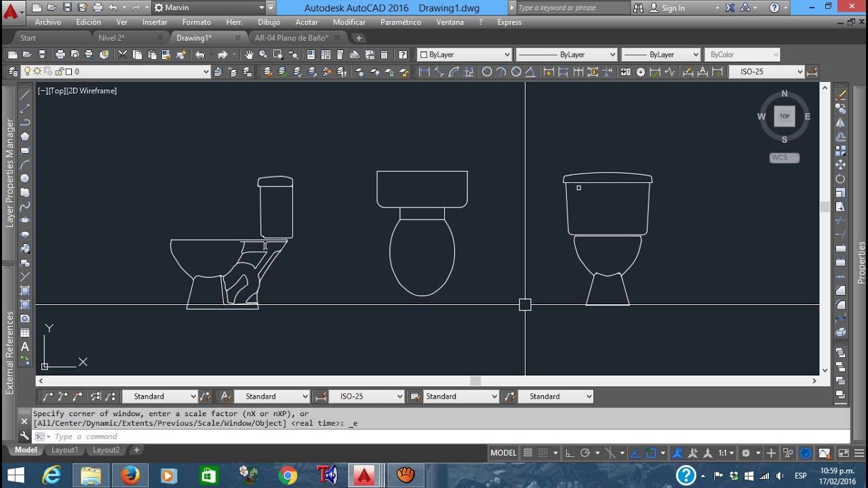The width and height of the screenshot is (868, 488).
Task: Click the Cut scissors icon
Action: click(123, 55)
